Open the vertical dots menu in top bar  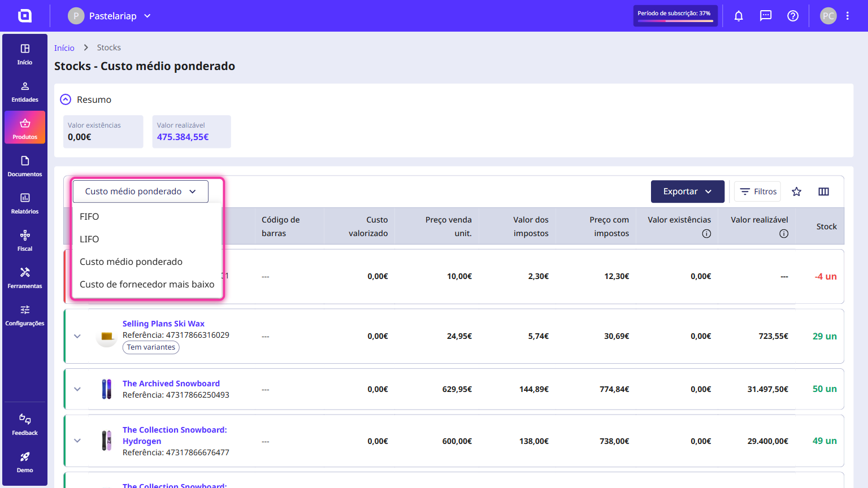(848, 16)
